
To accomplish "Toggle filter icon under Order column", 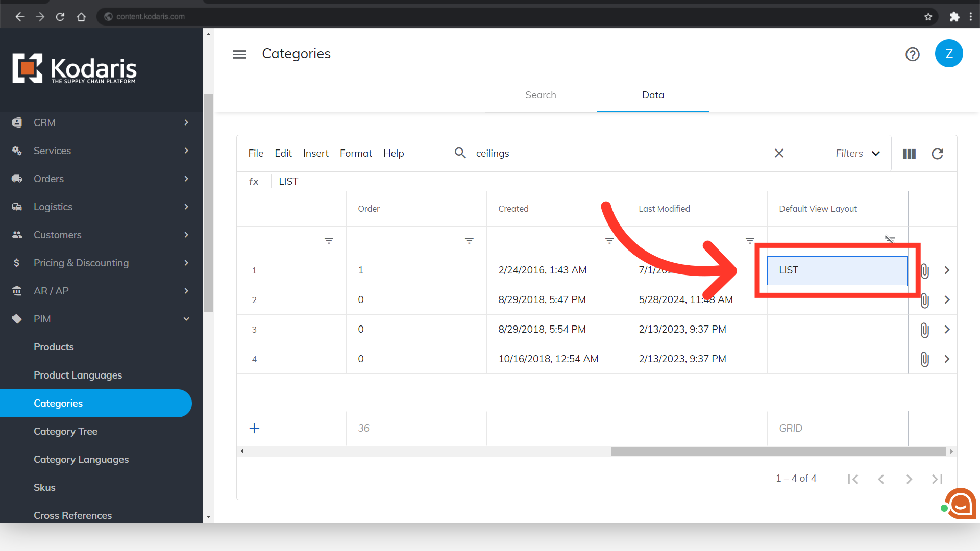I will (x=469, y=240).
